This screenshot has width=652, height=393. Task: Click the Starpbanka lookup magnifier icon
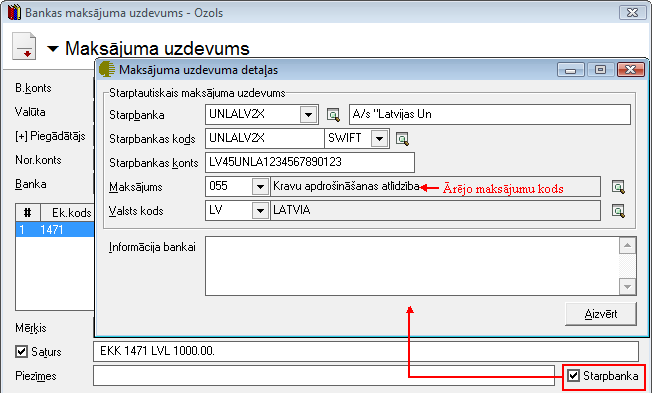333,115
